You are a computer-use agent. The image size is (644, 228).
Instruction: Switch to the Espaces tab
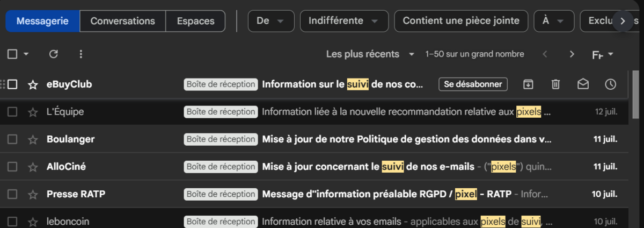tap(196, 21)
